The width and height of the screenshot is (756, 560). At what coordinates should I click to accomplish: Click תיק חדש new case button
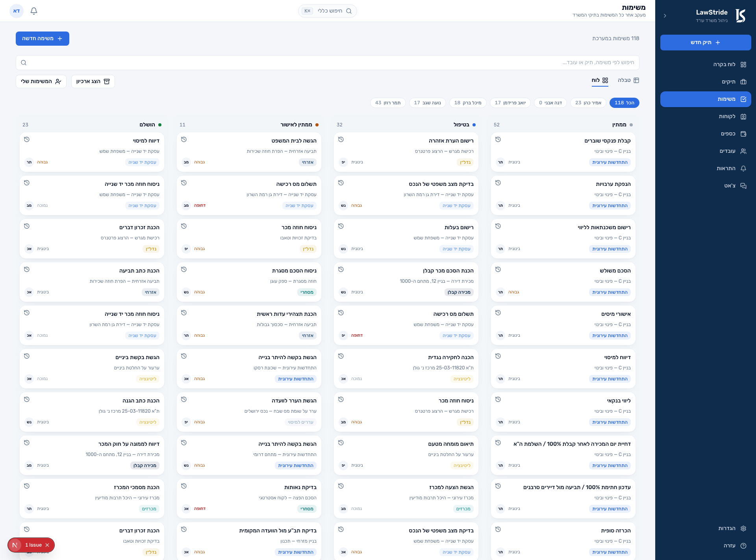706,43
